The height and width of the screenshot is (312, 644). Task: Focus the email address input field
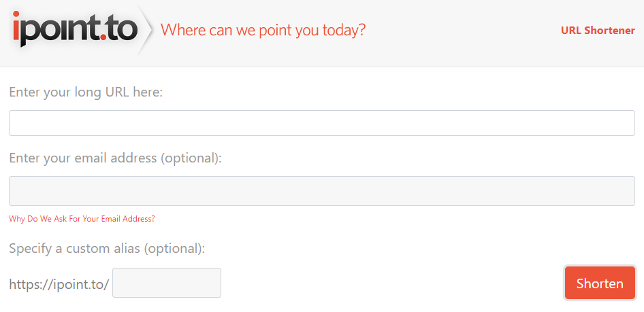[x=321, y=191]
